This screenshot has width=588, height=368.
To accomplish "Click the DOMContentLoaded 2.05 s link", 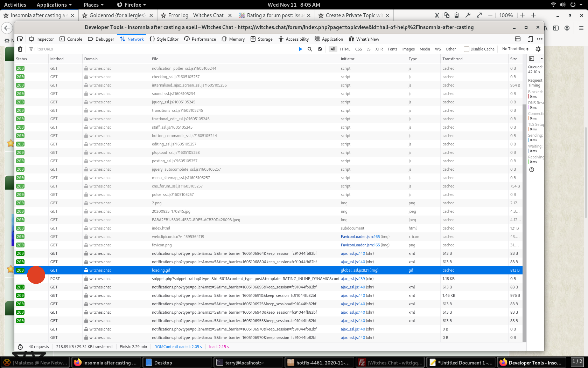I will [x=178, y=347].
